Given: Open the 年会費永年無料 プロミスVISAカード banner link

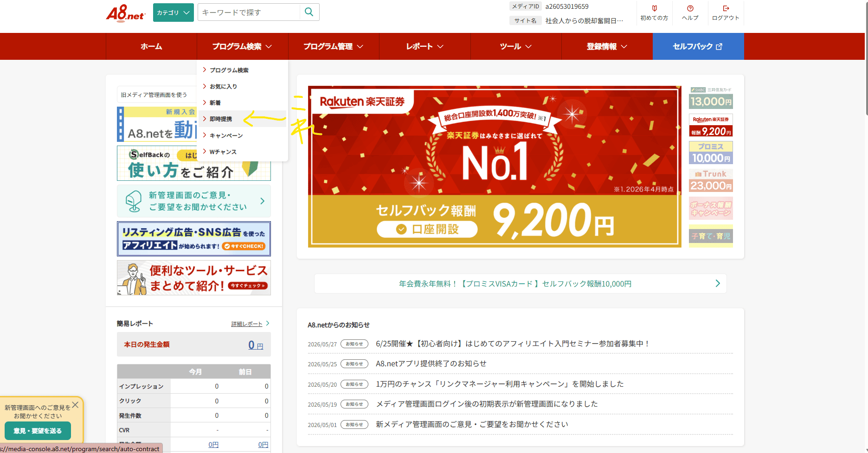Looking at the screenshot, I should [520, 283].
